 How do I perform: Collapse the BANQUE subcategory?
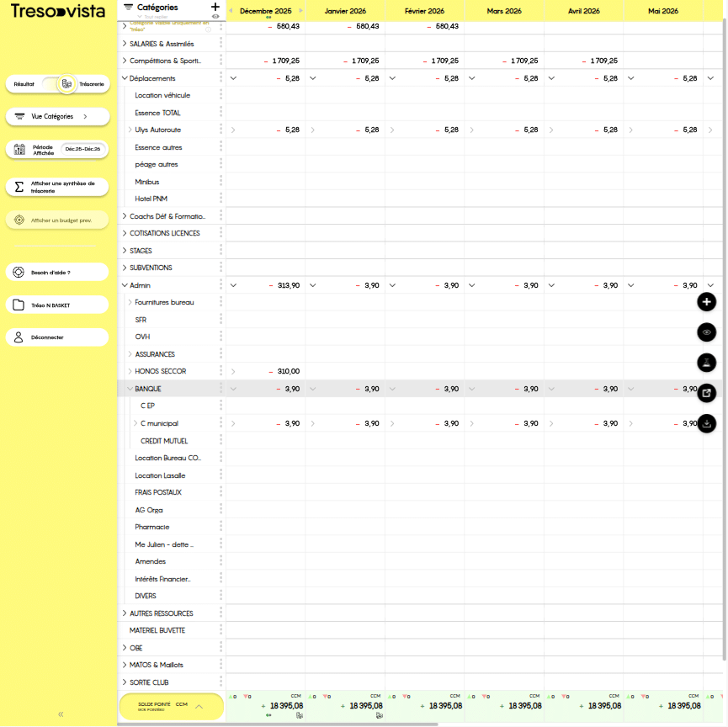coord(130,389)
